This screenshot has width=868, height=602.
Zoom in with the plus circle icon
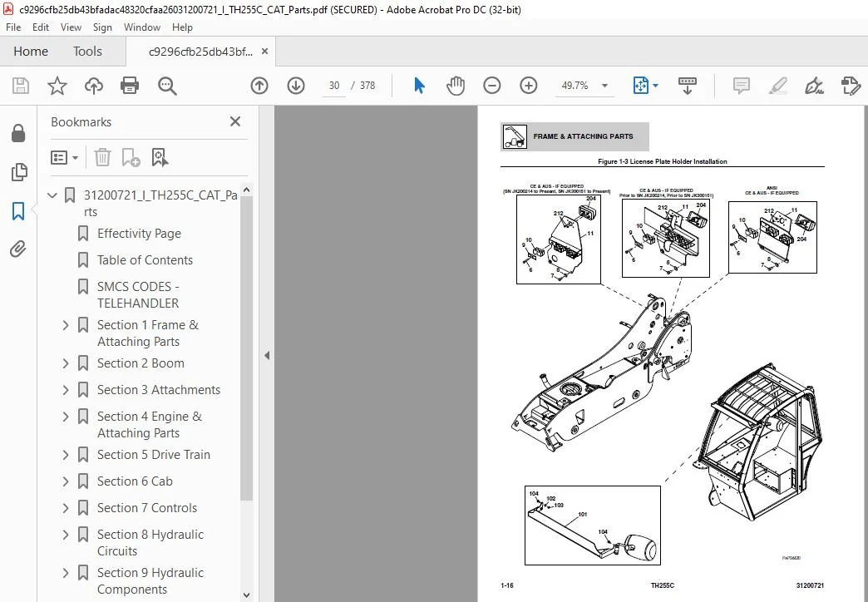529,86
